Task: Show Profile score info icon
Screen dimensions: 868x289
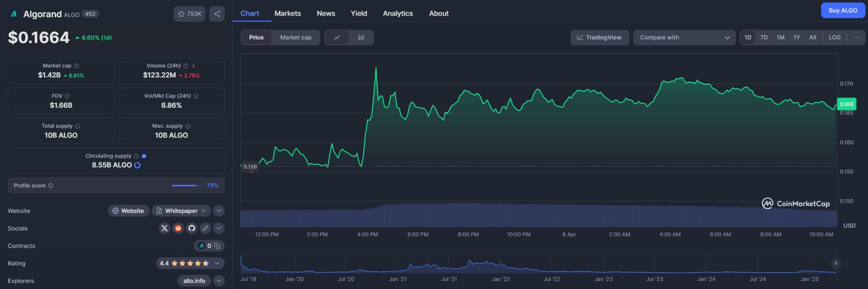Action: [51, 186]
